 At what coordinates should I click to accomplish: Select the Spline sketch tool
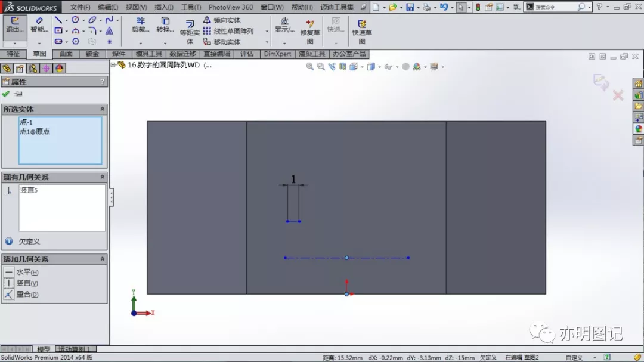pos(109,20)
